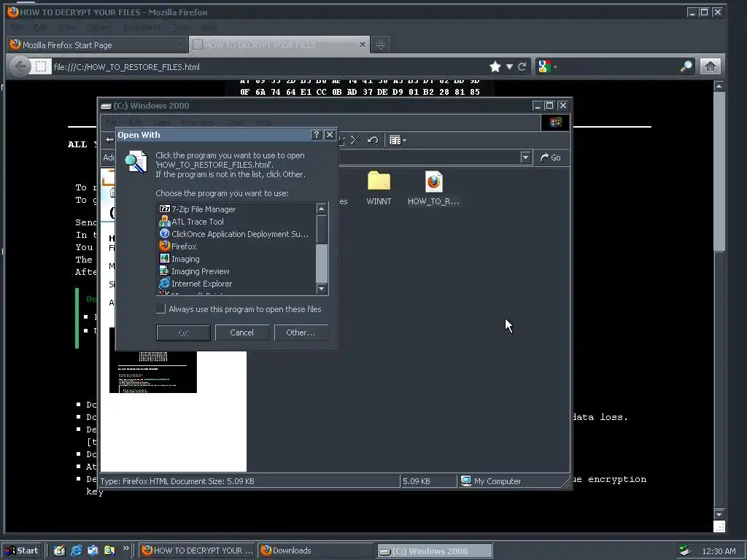The image size is (747, 560).
Task: Click Explorer Back arrow button
Action: 109,140
